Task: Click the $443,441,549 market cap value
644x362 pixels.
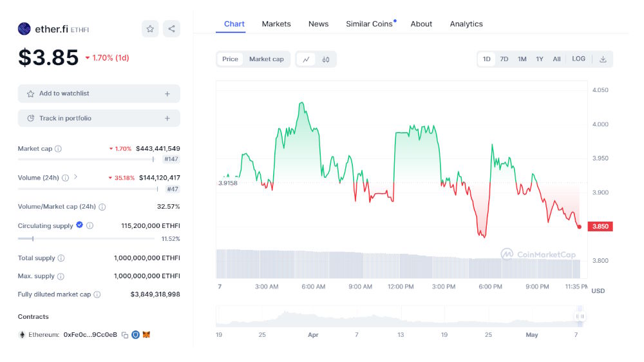Action: tap(158, 149)
